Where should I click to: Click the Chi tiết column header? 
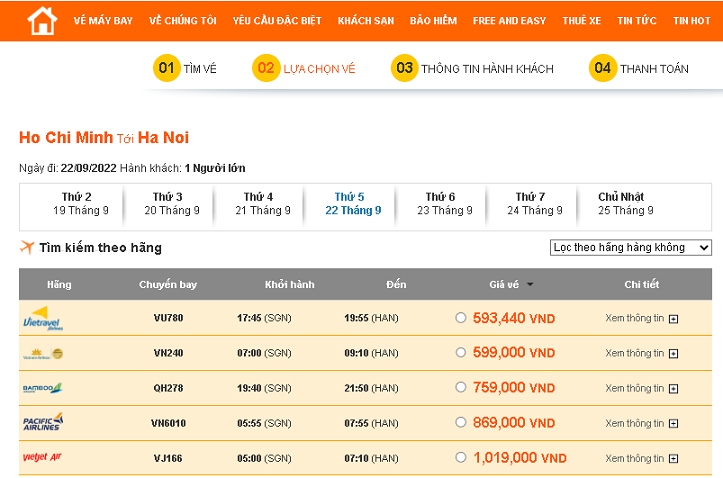(x=641, y=284)
